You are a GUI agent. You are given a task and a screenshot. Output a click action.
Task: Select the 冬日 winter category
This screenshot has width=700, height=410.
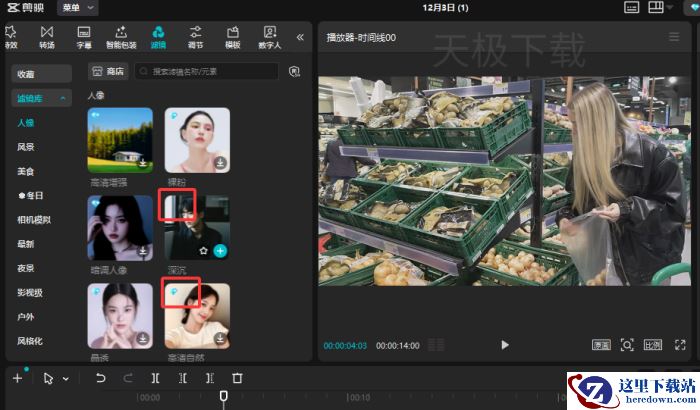30,196
